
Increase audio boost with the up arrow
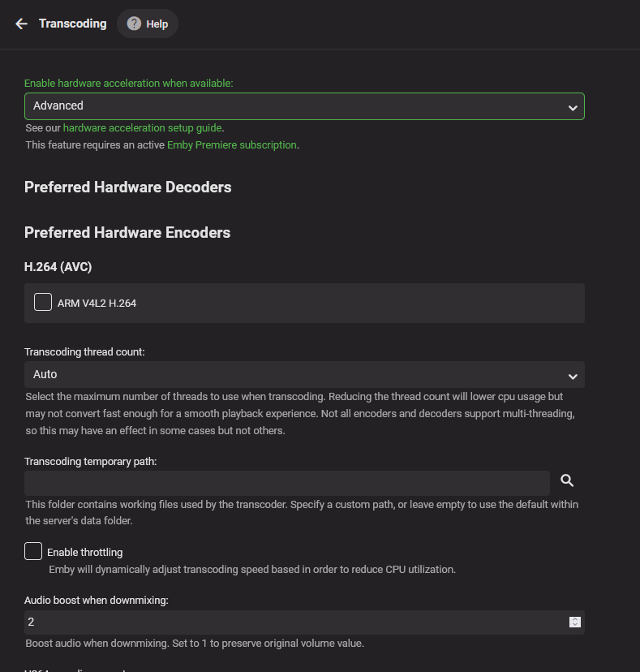(x=575, y=619)
